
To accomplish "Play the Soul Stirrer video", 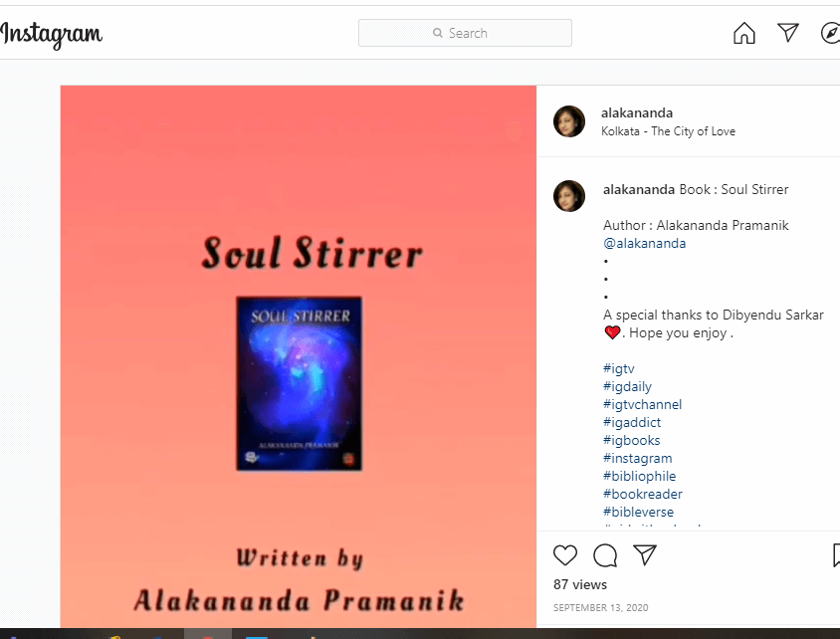I will [299, 356].
